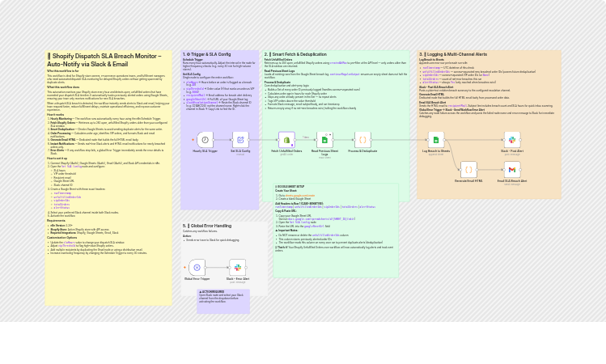The image size is (606, 364).
Task: Select the Email SLA Breach Alert Gmail node
Action: tap(512, 170)
